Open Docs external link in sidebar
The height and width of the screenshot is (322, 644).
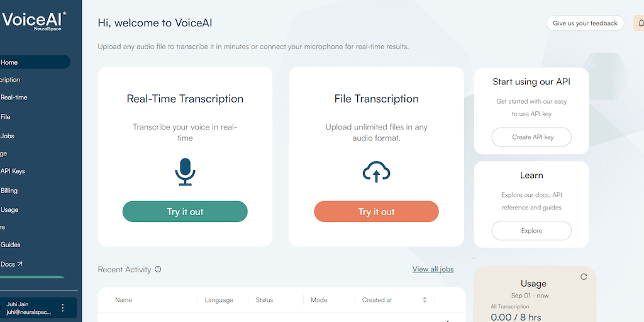click(11, 264)
